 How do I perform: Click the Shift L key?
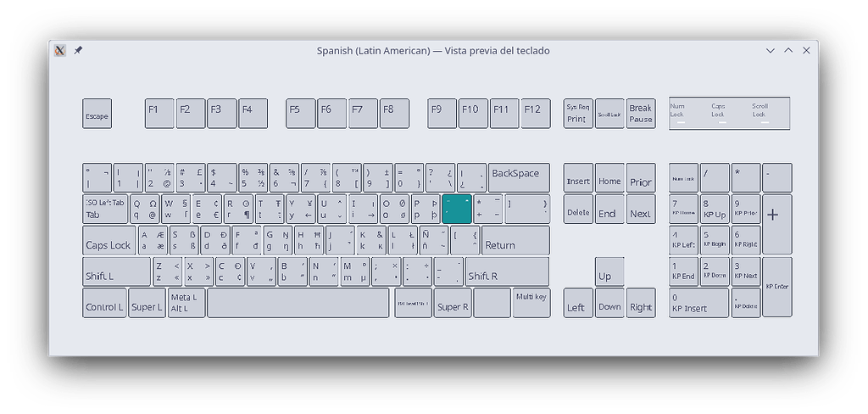pyautogui.click(x=116, y=271)
